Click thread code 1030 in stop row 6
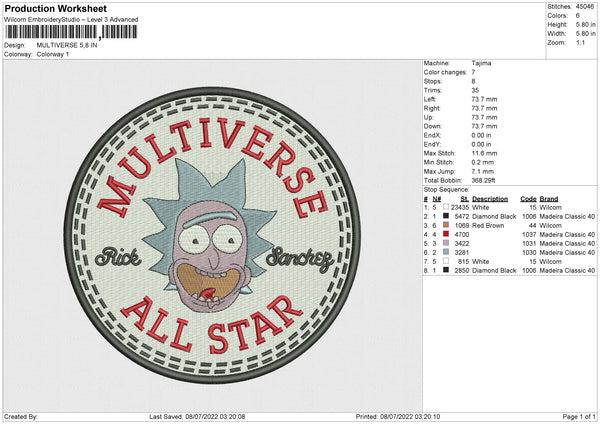The width and height of the screenshot is (600, 424). pyautogui.click(x=529, y=253)
